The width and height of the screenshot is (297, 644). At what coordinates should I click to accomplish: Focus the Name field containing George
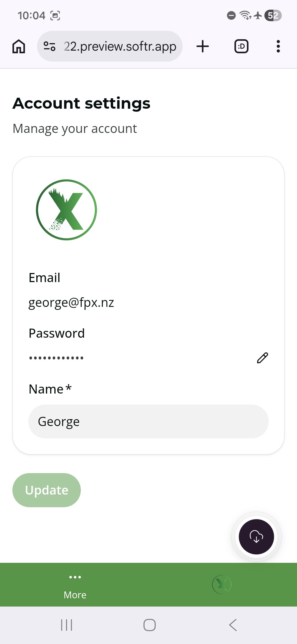(148, 421)
